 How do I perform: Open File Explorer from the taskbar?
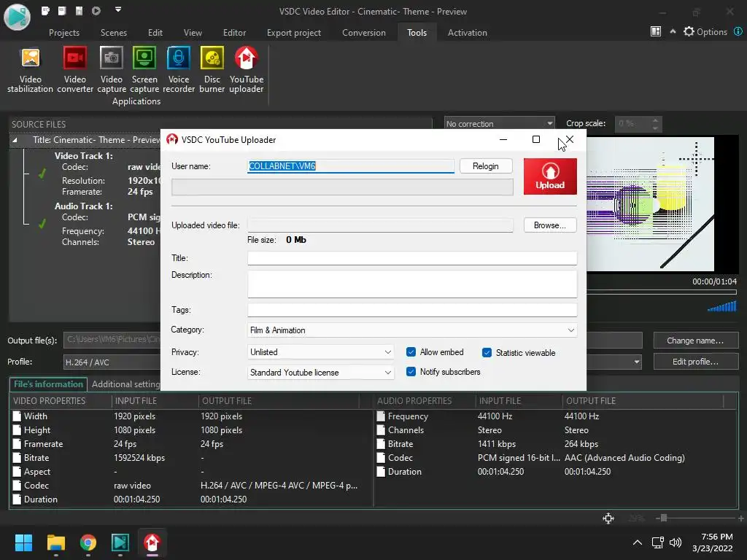55,542
